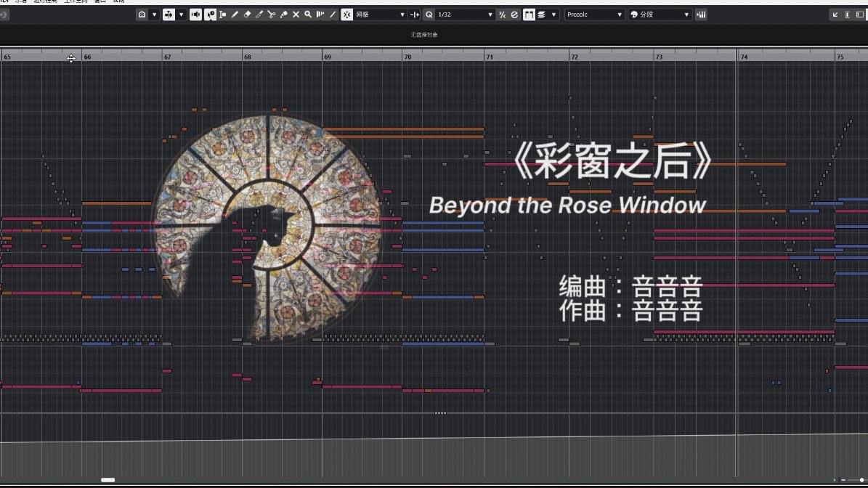This screenshot has width=868, height=488.
Task: Click the narrow zone button left of layout button
Action: pos(848,15)
